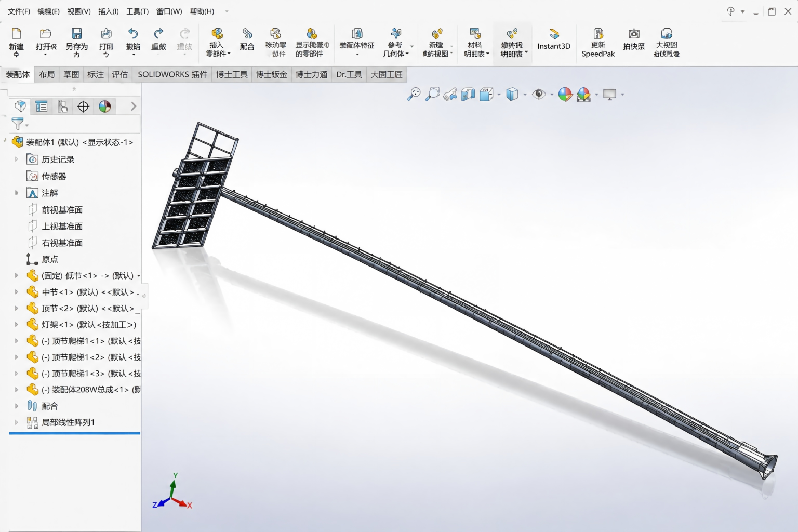Open the 工具(T) menu

coord(138,11)
